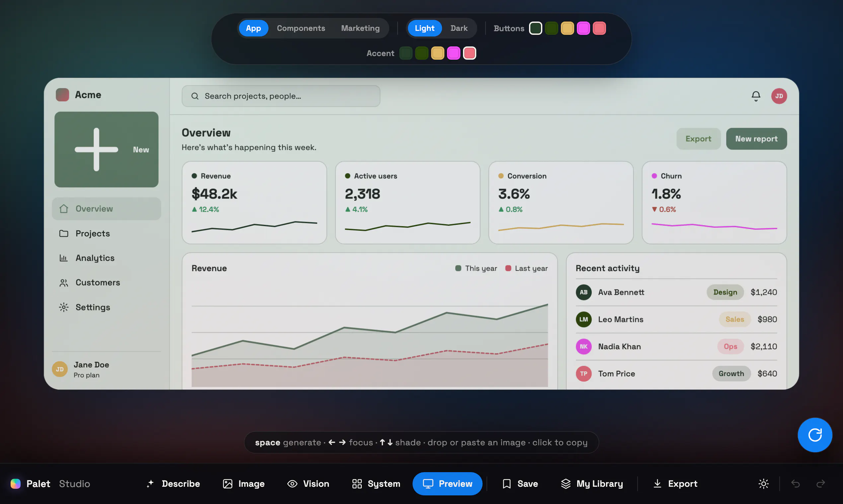Open Projects in the sidebar

click(107, 233)
